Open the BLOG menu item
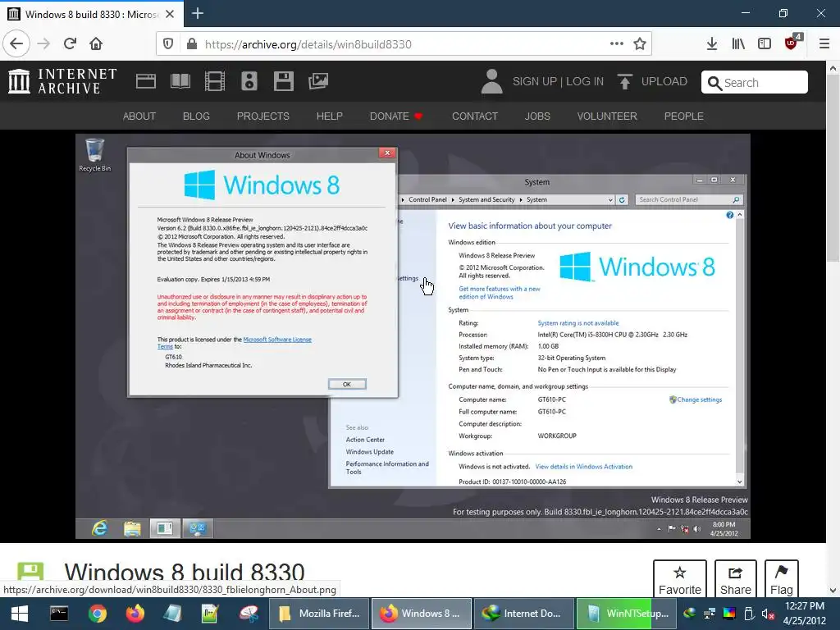 pos(196,116)
